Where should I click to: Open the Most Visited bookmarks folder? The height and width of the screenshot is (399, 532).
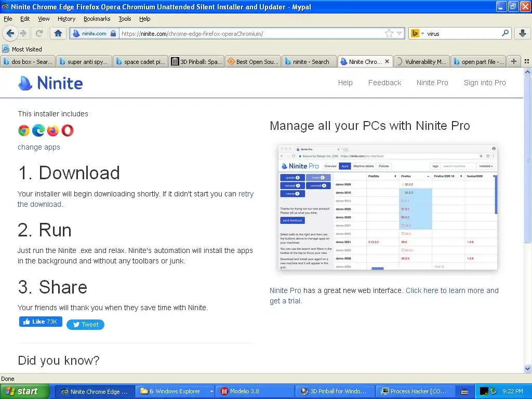click(x=22, y=49)
